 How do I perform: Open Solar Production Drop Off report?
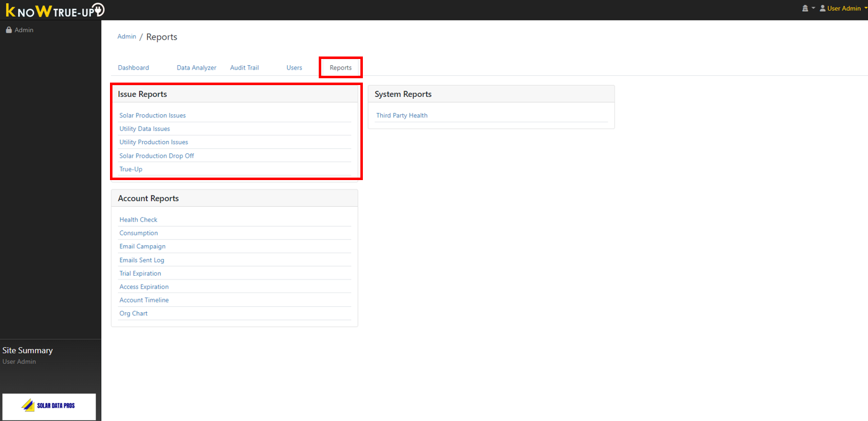(x=157, y=156)
